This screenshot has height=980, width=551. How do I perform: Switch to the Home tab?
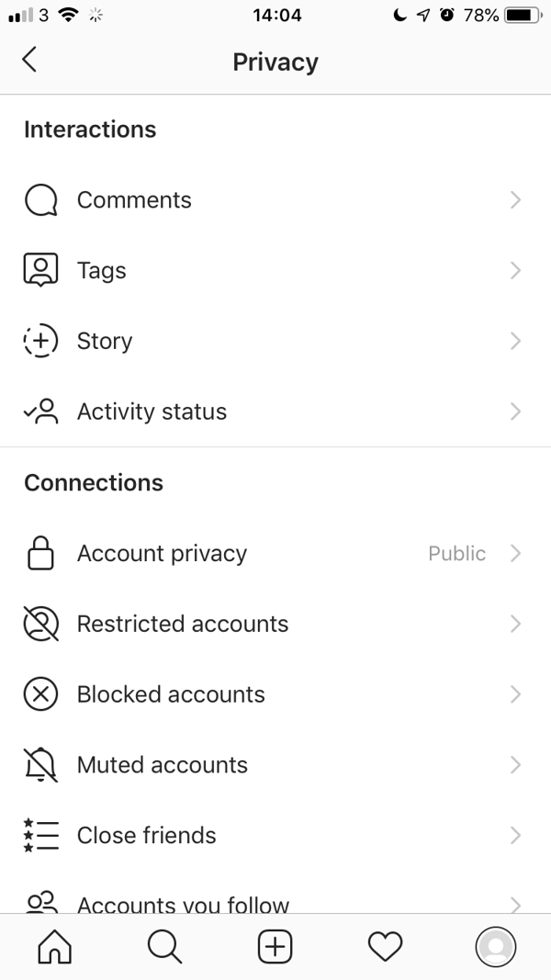coord(54,946)
